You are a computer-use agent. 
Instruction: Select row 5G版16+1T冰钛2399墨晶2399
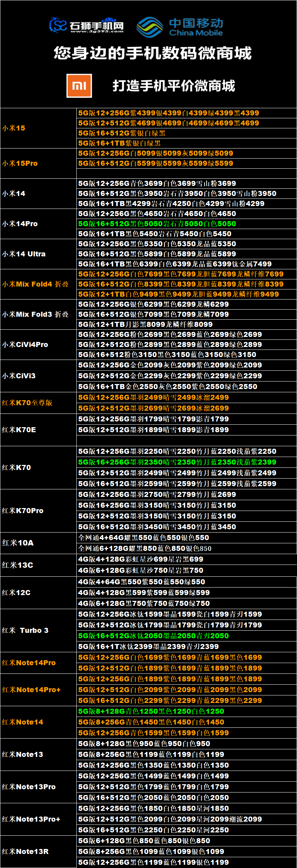186,647
